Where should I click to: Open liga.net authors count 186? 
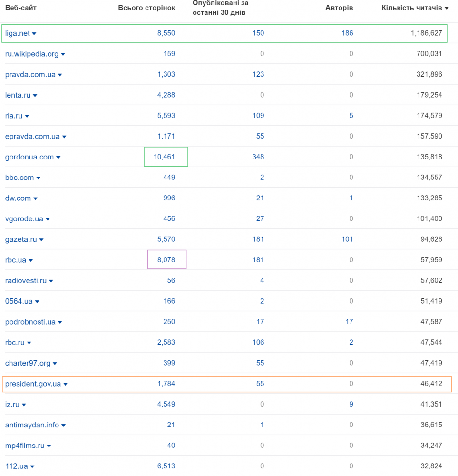point(347,33)
